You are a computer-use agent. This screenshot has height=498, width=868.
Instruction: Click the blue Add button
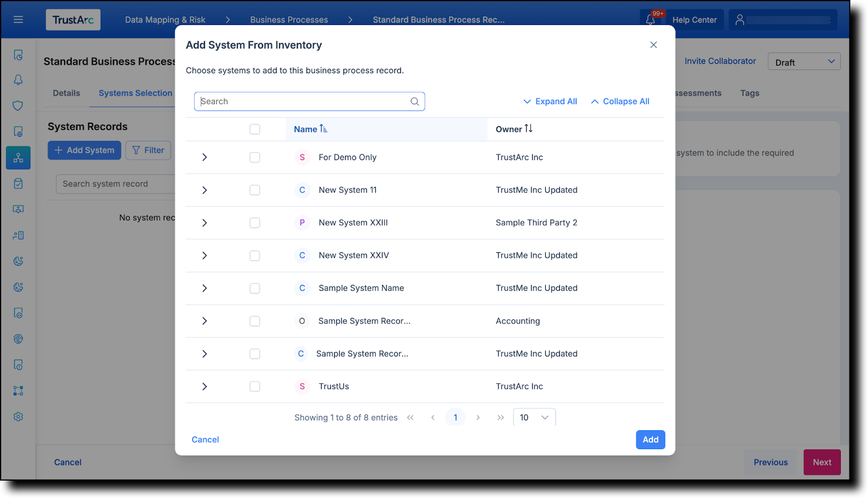tap(650, 439)
